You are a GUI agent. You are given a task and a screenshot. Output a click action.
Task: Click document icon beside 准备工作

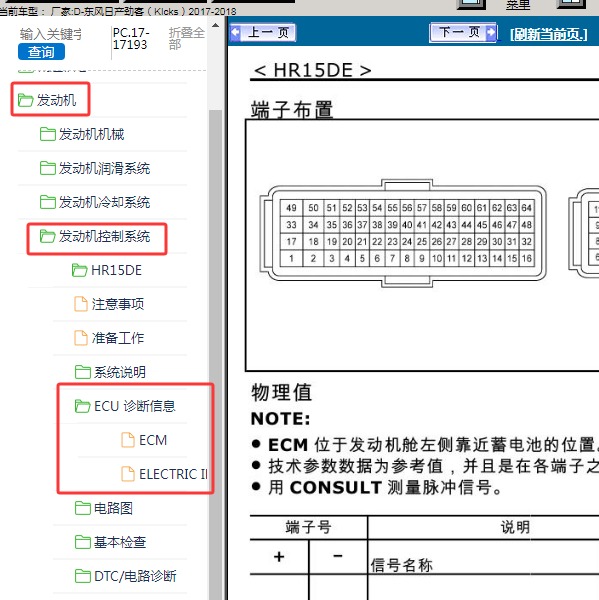click(x=81, y=338)
